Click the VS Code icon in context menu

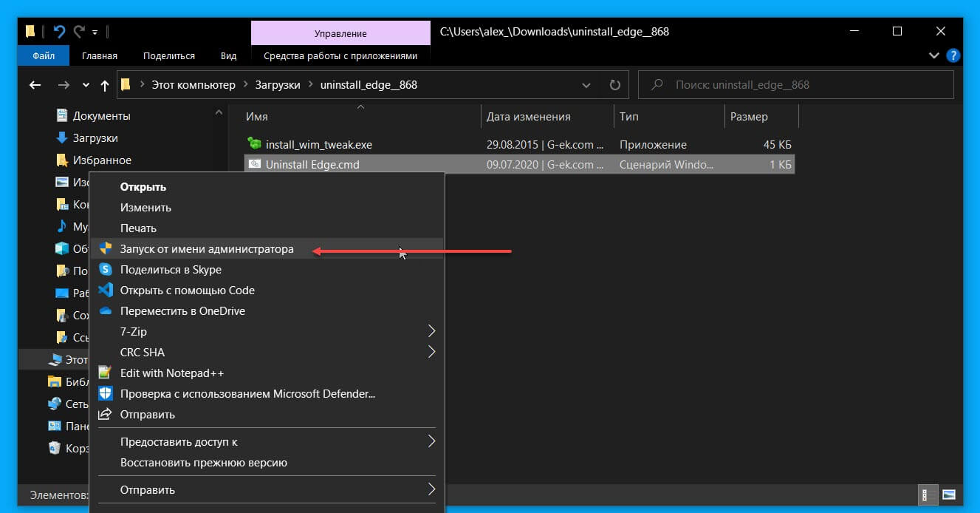[106, 290]
